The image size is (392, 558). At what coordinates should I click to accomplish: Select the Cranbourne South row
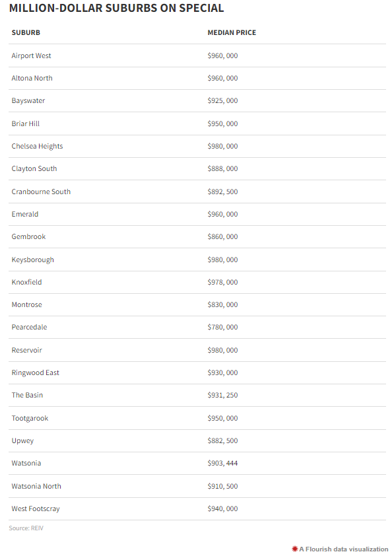197,192
